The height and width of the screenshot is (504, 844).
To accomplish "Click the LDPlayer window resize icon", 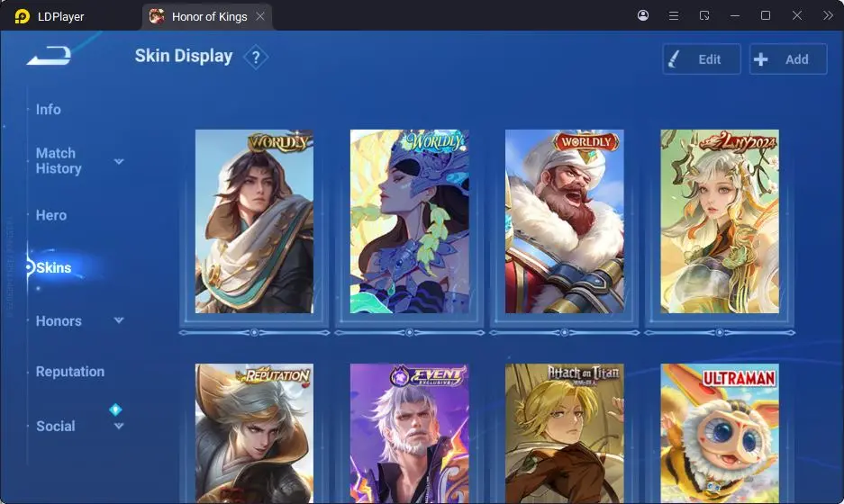I will (x=704, y=15).
